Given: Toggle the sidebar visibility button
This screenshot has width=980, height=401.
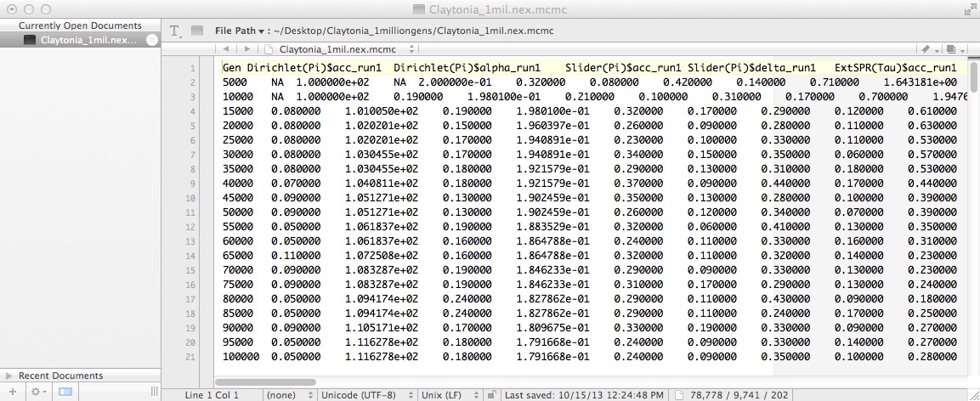Looking at the screenshot, I should pyautogui.click(x=65, y=392).
